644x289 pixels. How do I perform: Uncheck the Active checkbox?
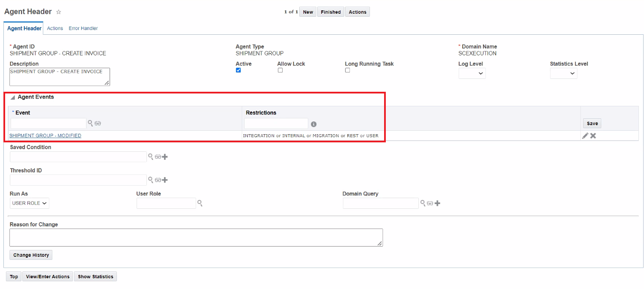point(239,70)
